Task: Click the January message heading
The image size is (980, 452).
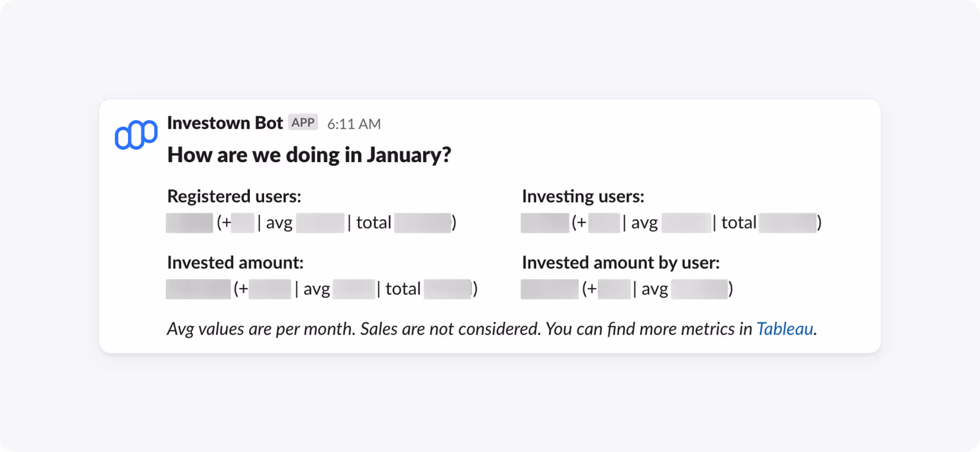Action: tap(309, 155)
